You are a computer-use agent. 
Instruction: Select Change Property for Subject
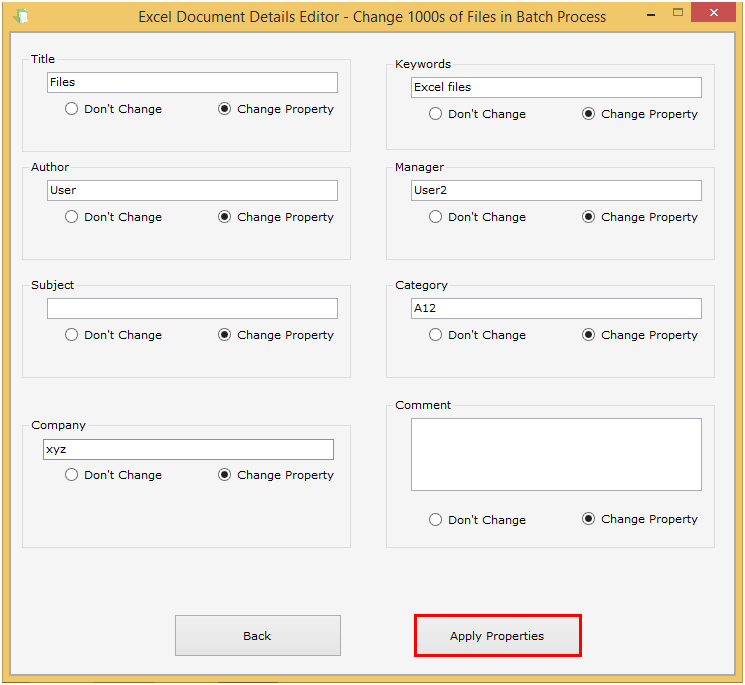click(276, 335)
